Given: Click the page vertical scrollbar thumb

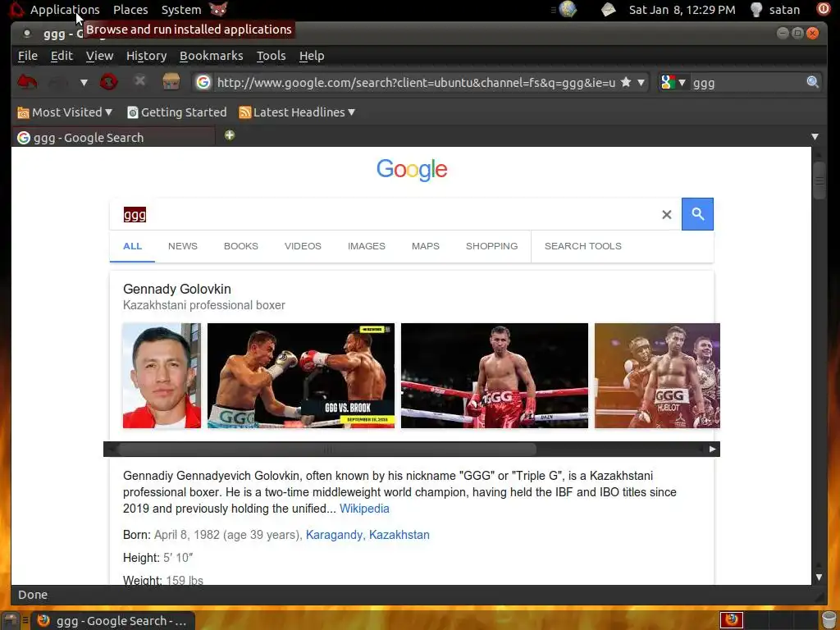Looking at the screenshot, I should (819, 180).
